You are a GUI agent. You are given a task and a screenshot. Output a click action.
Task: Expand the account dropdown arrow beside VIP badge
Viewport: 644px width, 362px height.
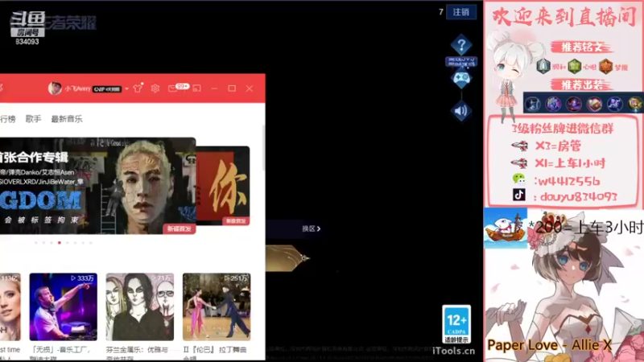pyautogui.click(x=126, y=88)
